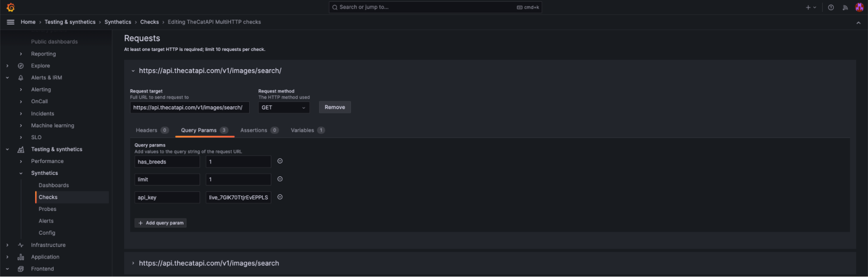
Task: Remove the has_breeds query param
Action: pos(280,161)
